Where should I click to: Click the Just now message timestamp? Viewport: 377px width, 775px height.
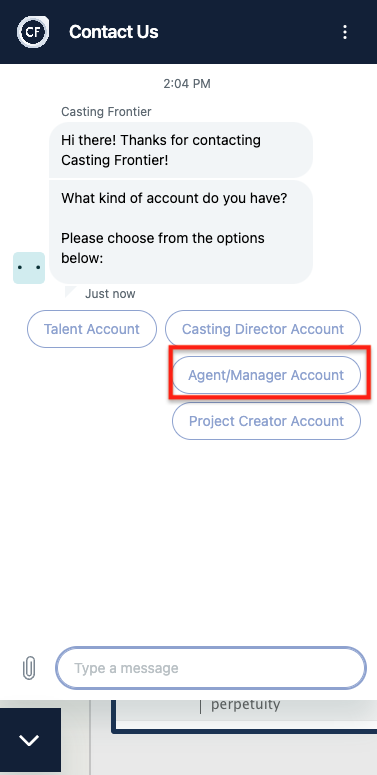click(x=110, y=294)
